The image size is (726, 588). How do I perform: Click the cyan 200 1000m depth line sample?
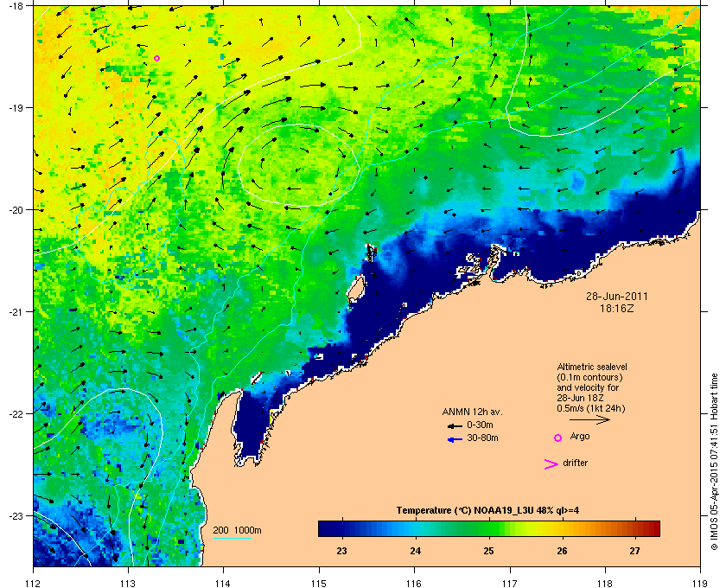pos(232,539)
